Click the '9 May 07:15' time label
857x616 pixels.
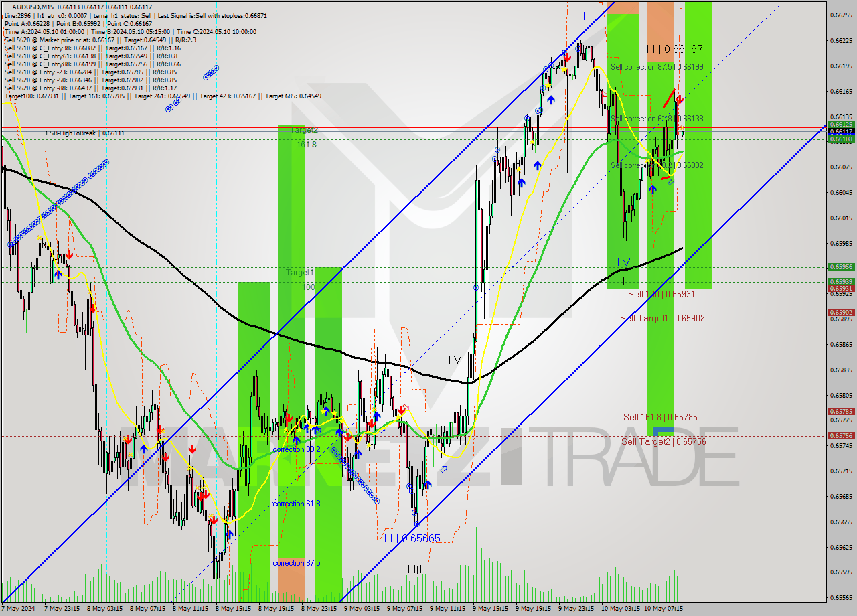click(x=404, y=609)
